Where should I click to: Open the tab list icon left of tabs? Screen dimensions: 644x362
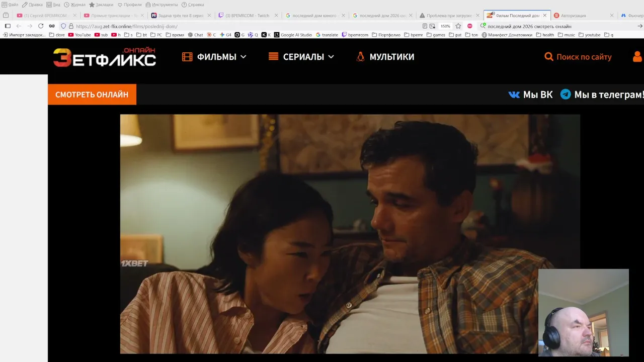[6, 16]
